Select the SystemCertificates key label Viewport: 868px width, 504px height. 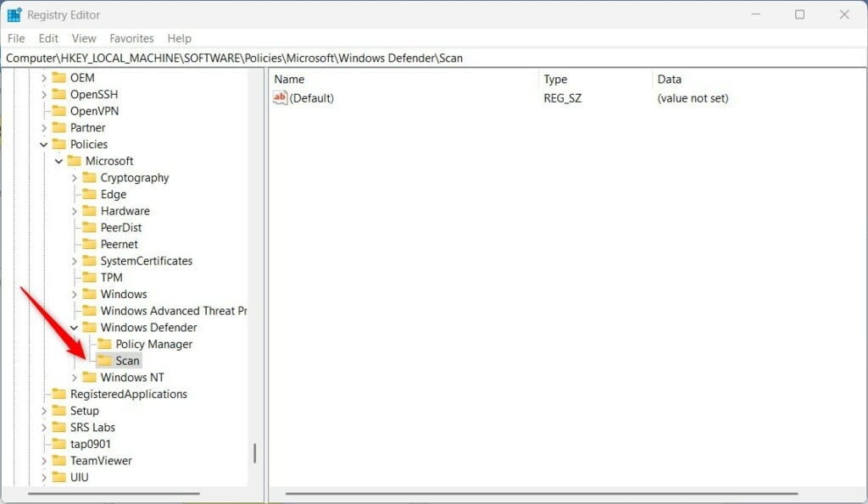[146, 261]
